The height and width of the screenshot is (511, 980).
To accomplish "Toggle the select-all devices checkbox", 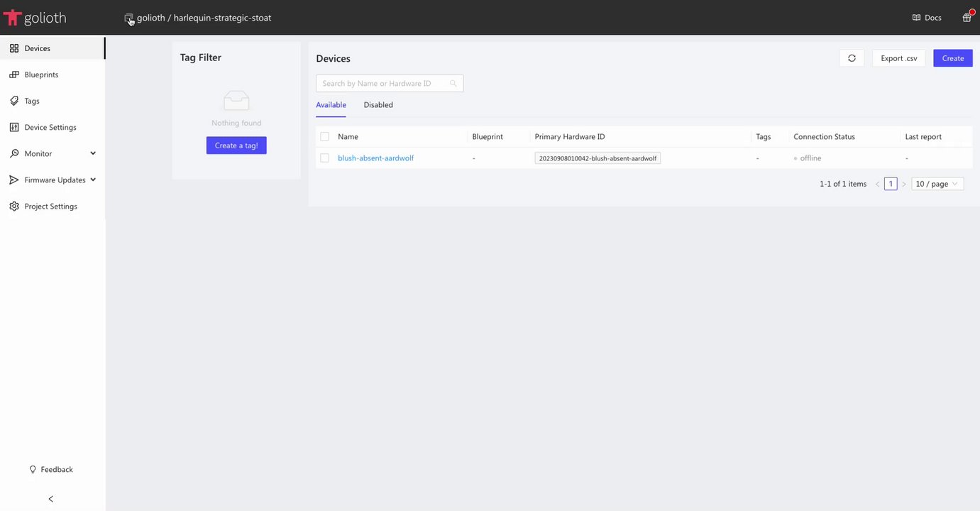I will click(324, 136).
